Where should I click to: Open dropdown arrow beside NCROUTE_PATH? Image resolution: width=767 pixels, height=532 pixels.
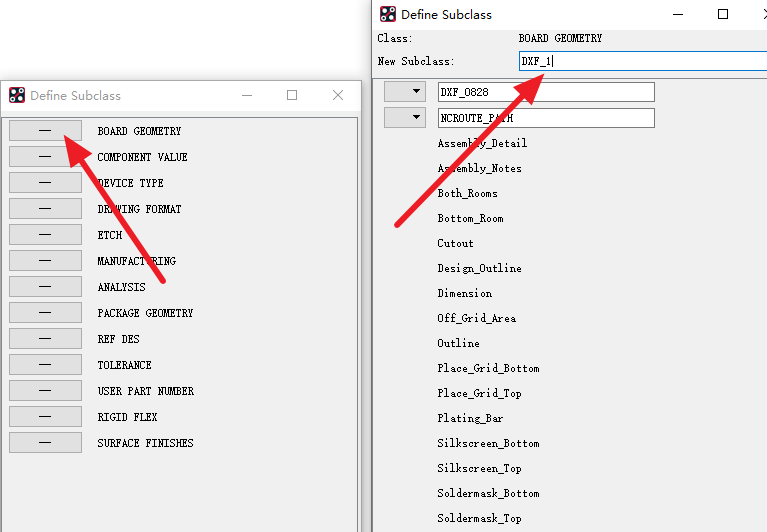pyautogui.click(x=405, y=117)
